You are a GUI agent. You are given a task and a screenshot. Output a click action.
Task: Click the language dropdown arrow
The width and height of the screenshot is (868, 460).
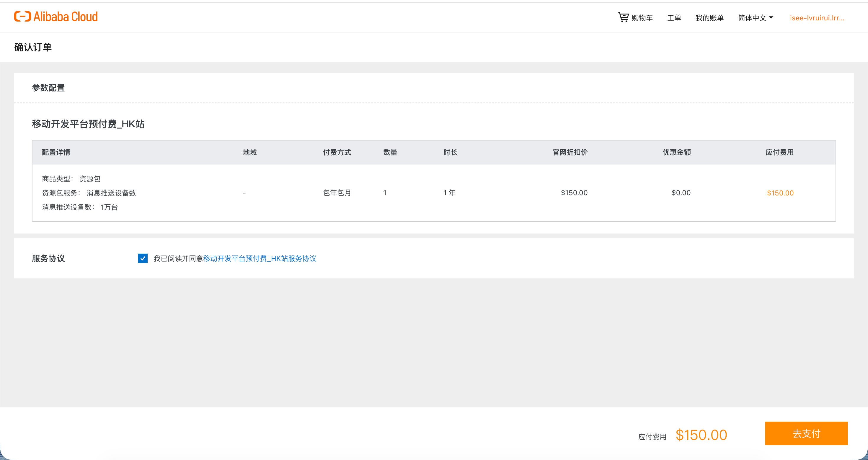click(771, 17)
